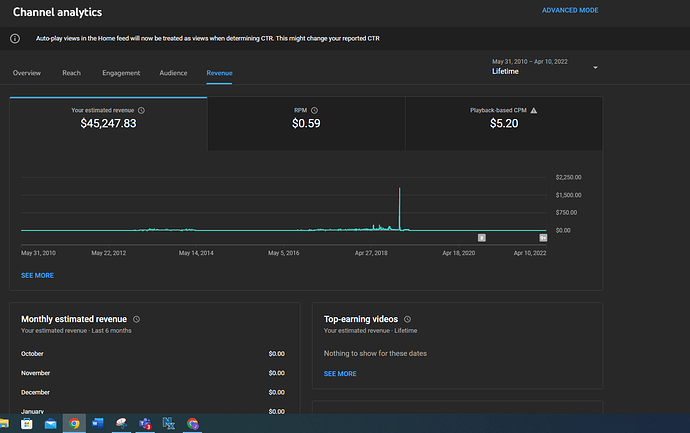The width and height of the screenshot is (690, 433).
Task: Switch to the Reach tab
Action: pyautogui.click(x=71, y=73)
